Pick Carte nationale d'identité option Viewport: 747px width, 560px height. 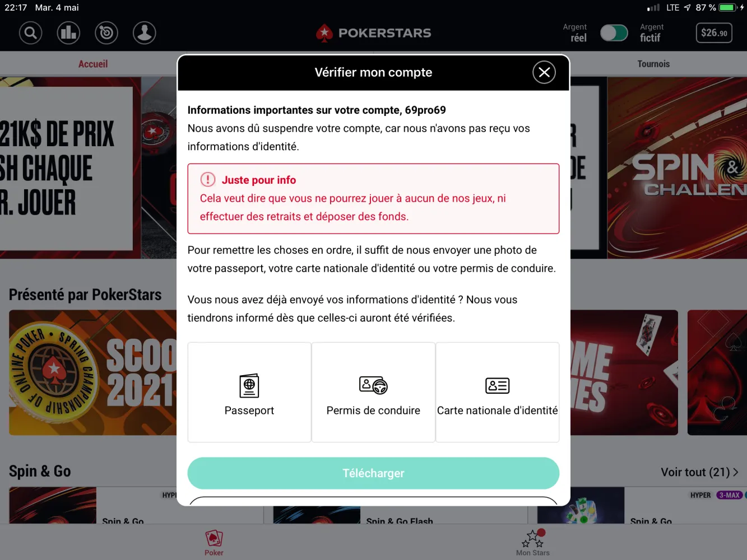tap(498, 393)
